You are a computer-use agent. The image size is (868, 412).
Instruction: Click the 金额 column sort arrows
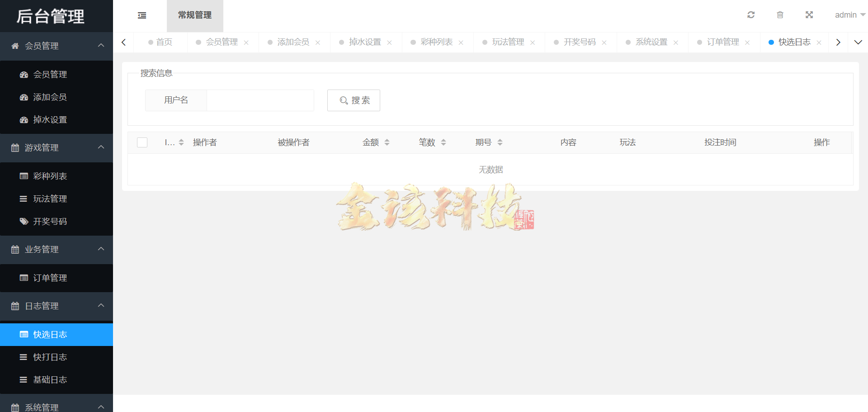pyautogui.click(x=387, y=142)
